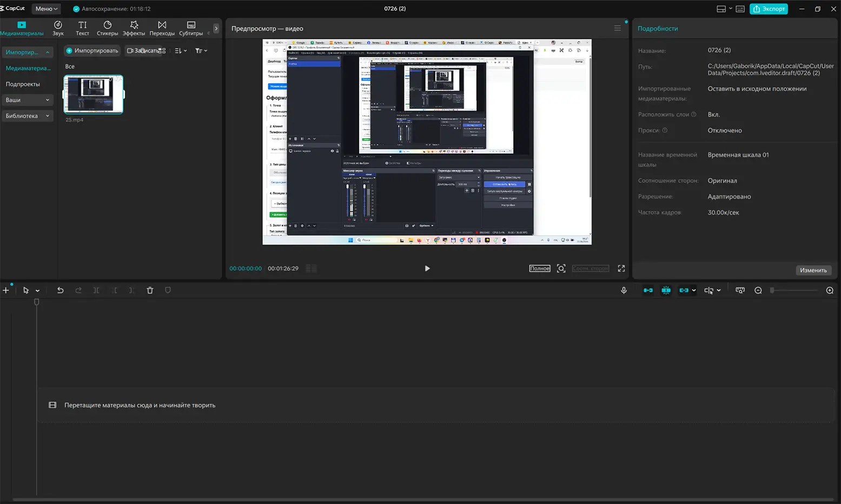Zoom in the timeline

click(830, 290)
